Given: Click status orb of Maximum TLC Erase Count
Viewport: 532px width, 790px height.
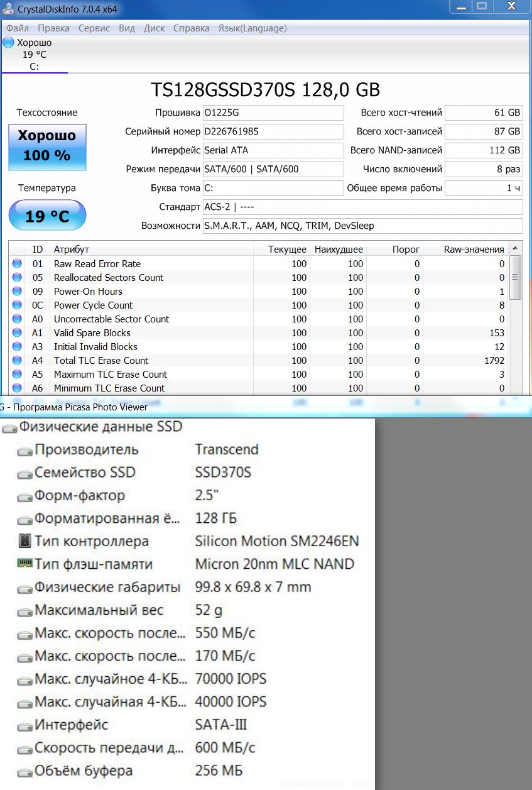Looking at the screenshot, I should 16,375.
